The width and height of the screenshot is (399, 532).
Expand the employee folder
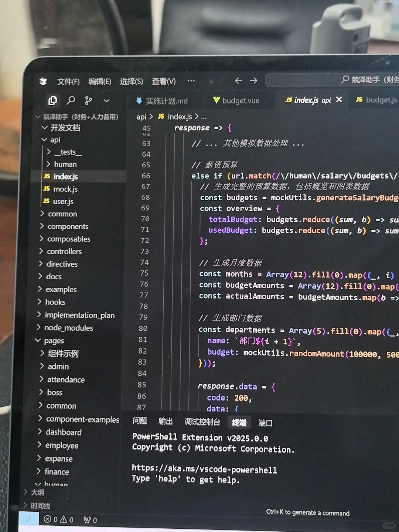(x=58, y=446)
